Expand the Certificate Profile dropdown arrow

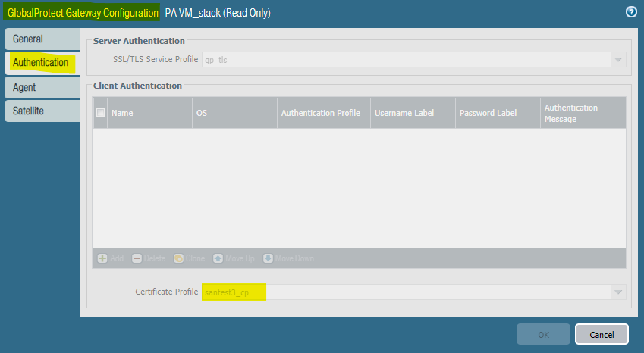[618, 292]
